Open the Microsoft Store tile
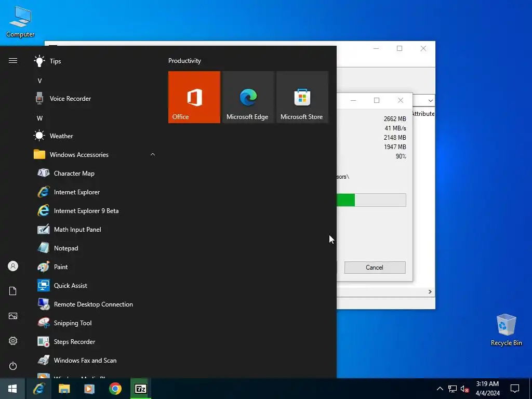The height and width of the screenshot is (399, 532). coord(302,97)
